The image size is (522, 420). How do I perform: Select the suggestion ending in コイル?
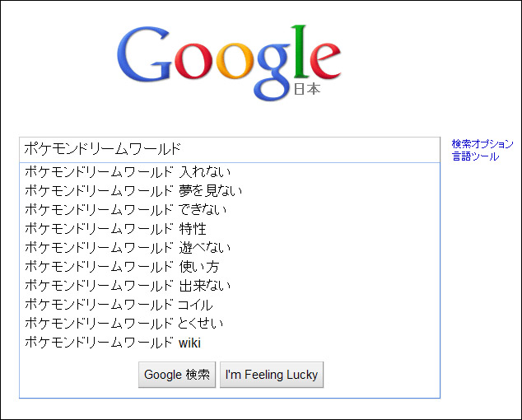tap(124, 305)
